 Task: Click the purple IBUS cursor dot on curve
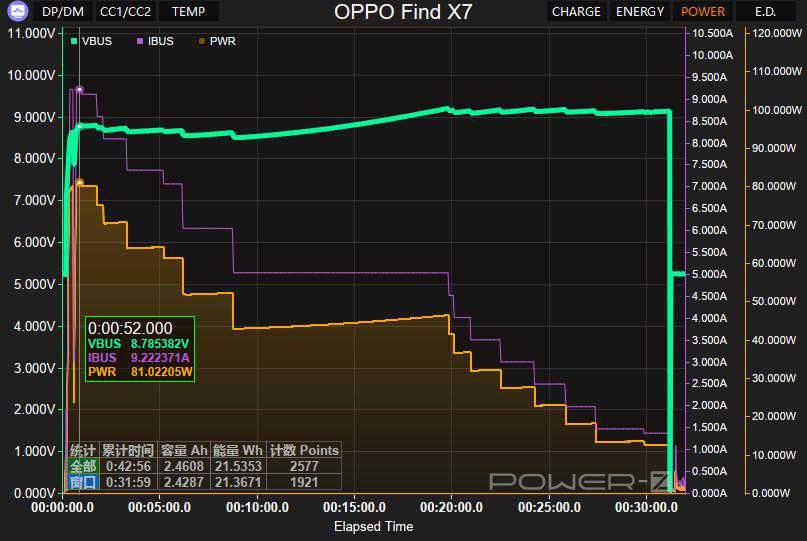pyautogui.click(x=79, y=89)
